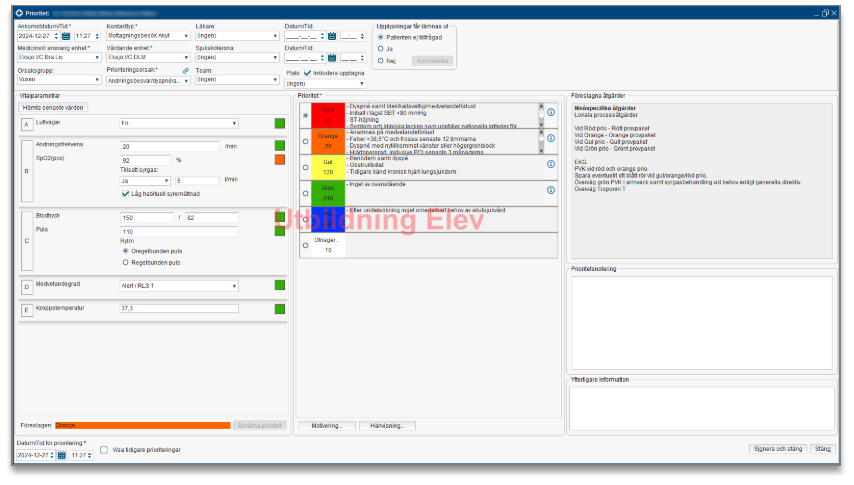Screen dimensions: 854x485
Task: Show info for the Röd priority row
Action: [x=550, y=112]
